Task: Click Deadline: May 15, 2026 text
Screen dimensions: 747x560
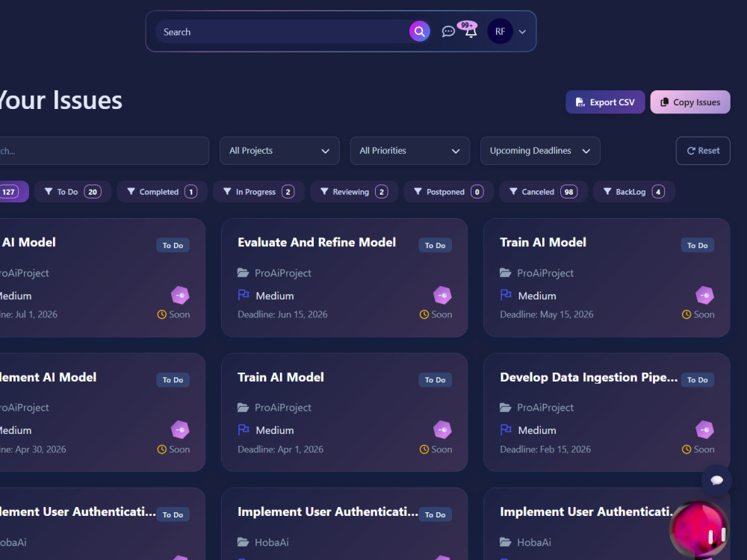Action: click(x=547, y=314)
